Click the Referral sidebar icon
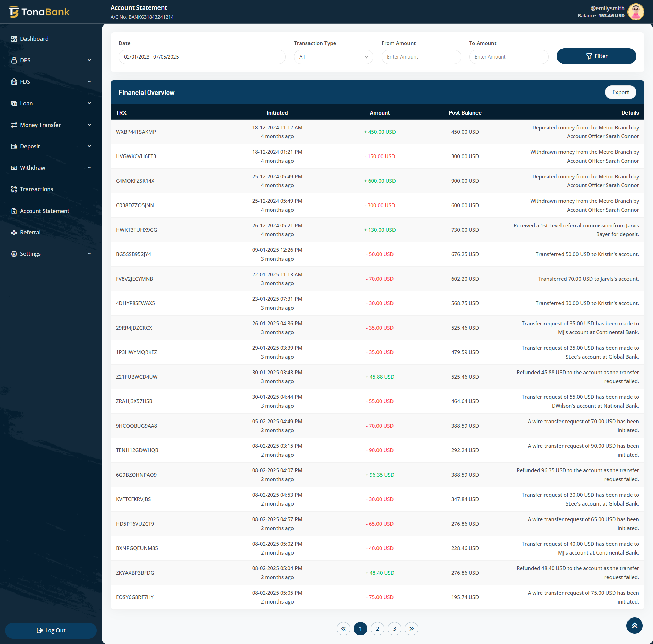Screen dimensions: 653x644 14,232
